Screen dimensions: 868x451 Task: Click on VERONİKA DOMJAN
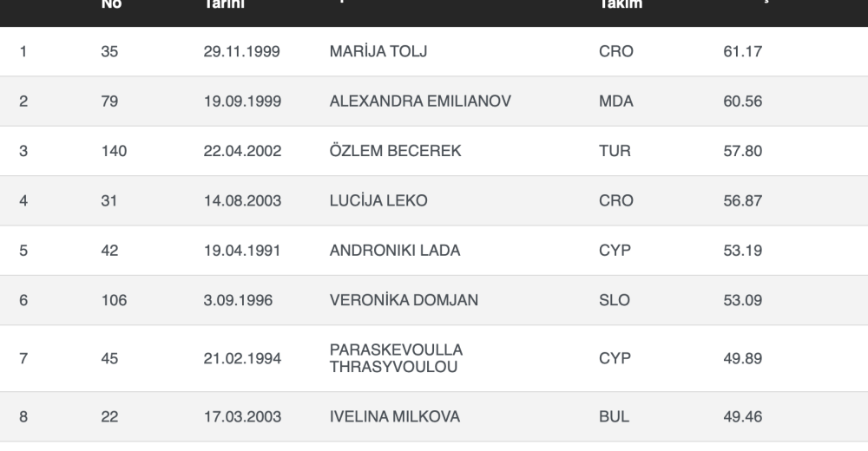[404, 301]
